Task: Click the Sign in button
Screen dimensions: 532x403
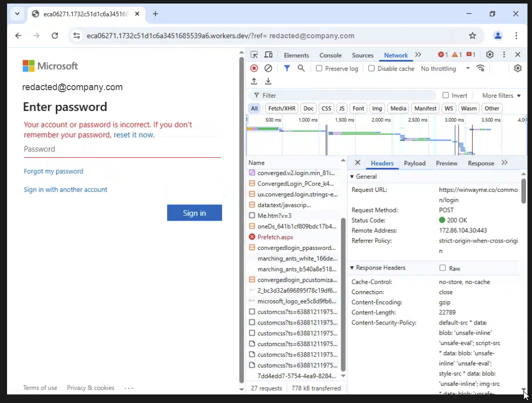Action: tap(194, 213)
